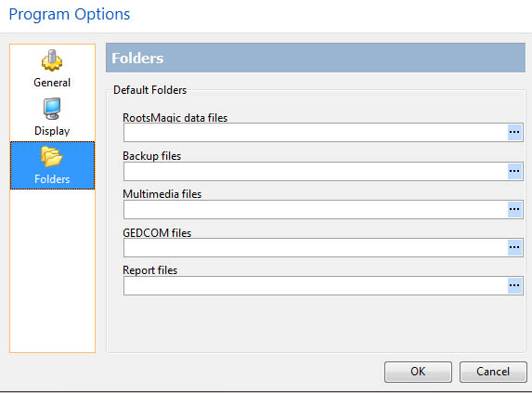This screenshot has width=532, height=393.
Task: Open the General options page
Action: [x=52, y=69]
